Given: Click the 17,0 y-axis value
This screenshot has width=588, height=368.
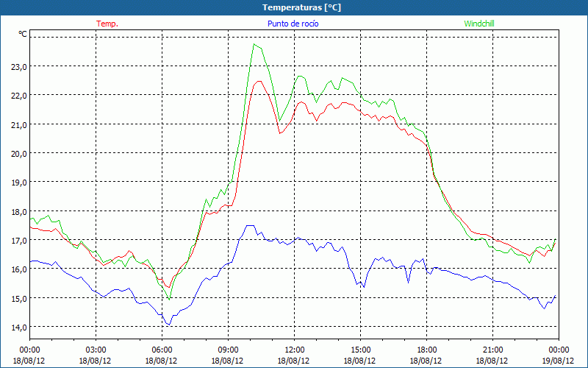Looking at the screenshot, I should tap(19, 241).
